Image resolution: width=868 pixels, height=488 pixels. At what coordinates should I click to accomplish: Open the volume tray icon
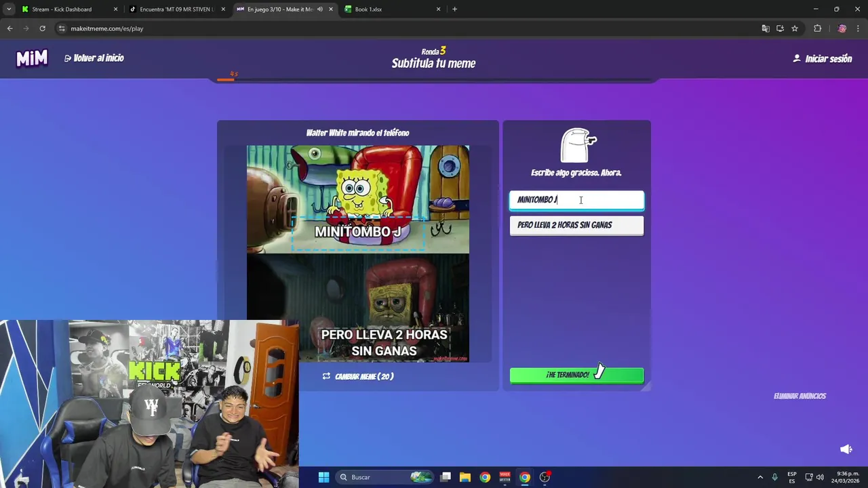pos(820,477)
